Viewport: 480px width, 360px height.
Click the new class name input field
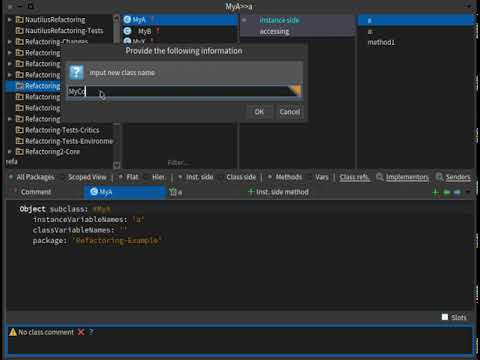(184, 91)
